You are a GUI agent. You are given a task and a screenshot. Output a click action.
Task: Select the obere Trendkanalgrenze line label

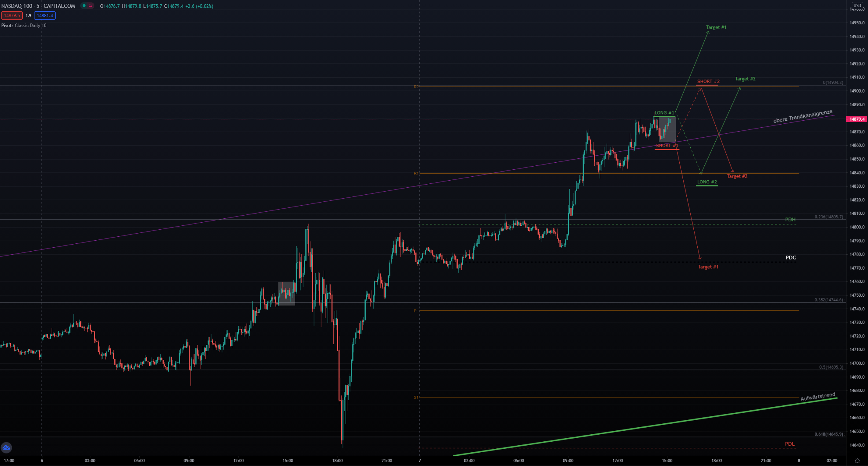pyautogui.click(x=803, y=116)
